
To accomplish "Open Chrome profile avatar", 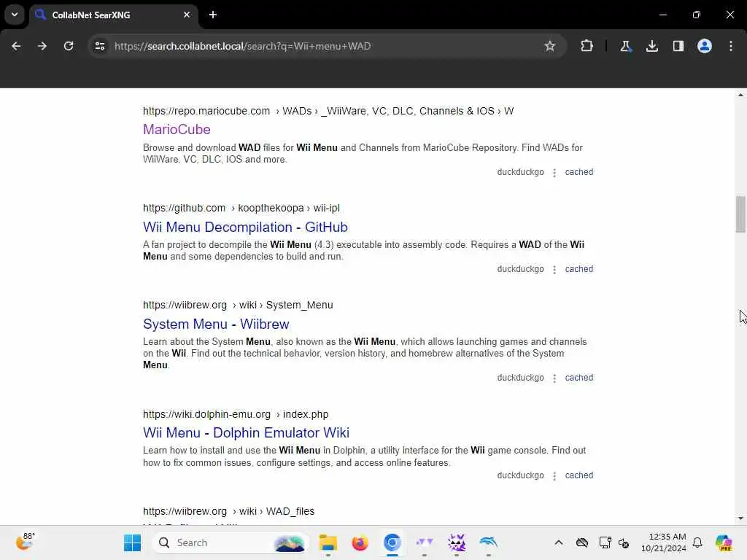I will [704, 46].
